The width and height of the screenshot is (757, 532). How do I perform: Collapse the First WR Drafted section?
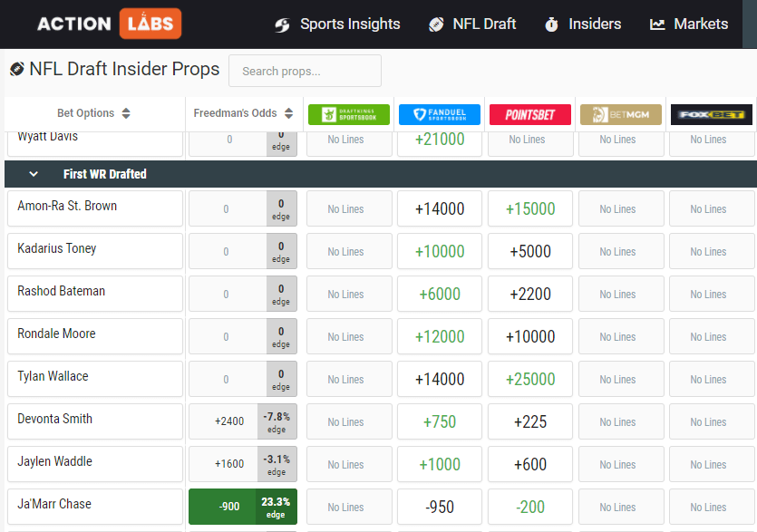34,174
